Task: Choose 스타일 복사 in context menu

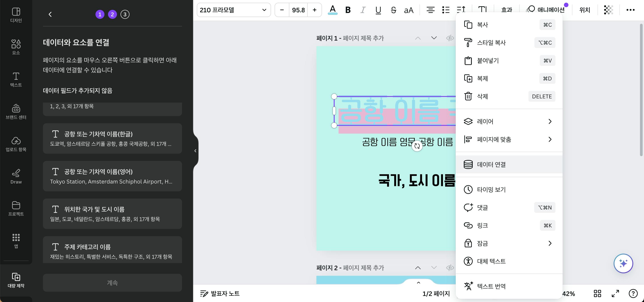Action: [x=509, y=43]
